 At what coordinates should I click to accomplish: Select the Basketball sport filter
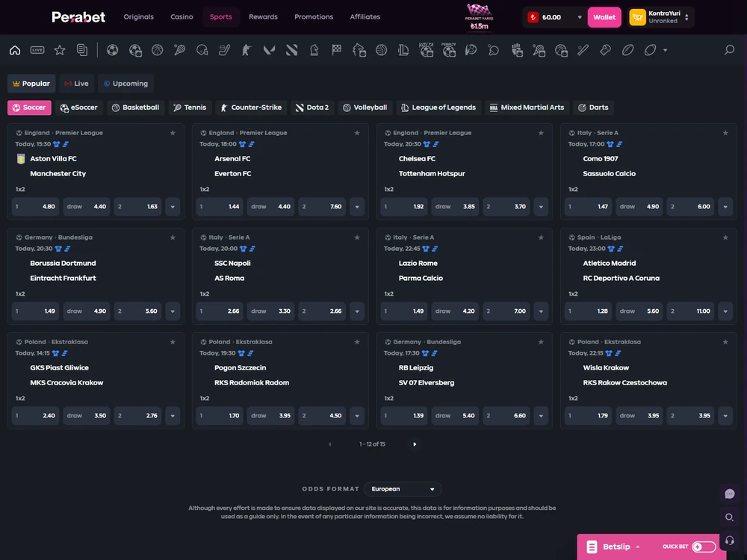tap(135, 108)
